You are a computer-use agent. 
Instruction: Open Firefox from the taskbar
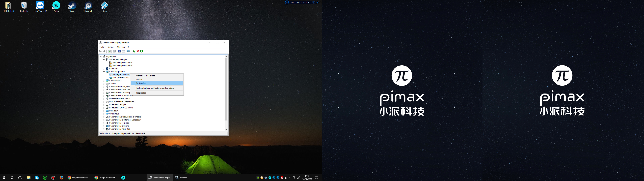coord(62,178)
